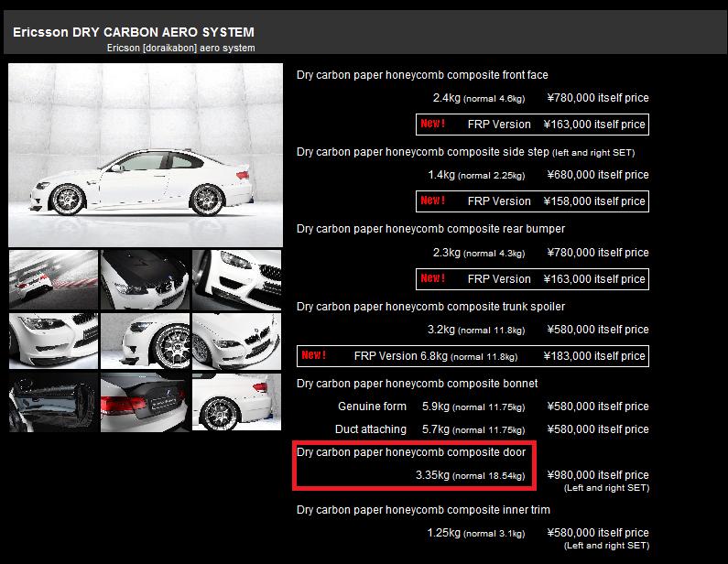This screenshot has width=728, height=564.
Task: Select the rear trunk taillight thumbnail
Action: (x=145, y=403)
